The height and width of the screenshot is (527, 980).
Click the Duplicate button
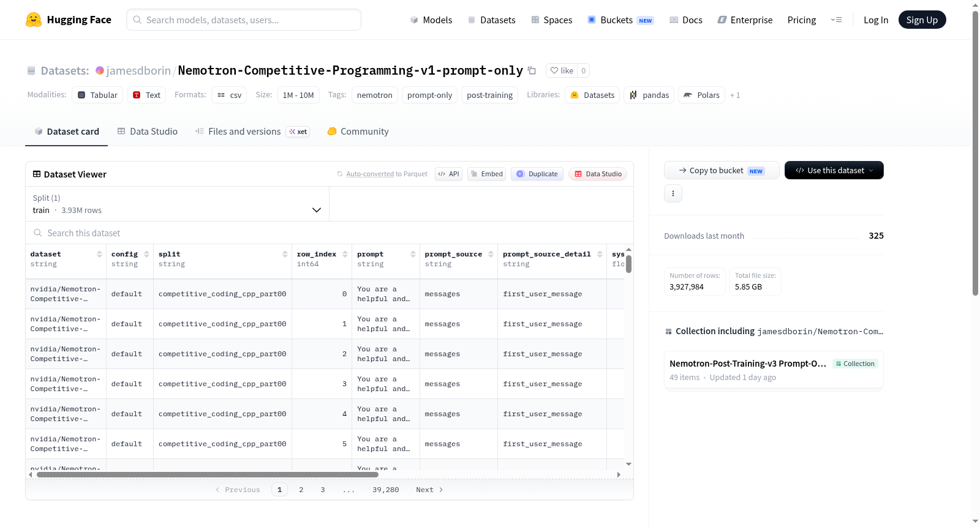point(537,174)
